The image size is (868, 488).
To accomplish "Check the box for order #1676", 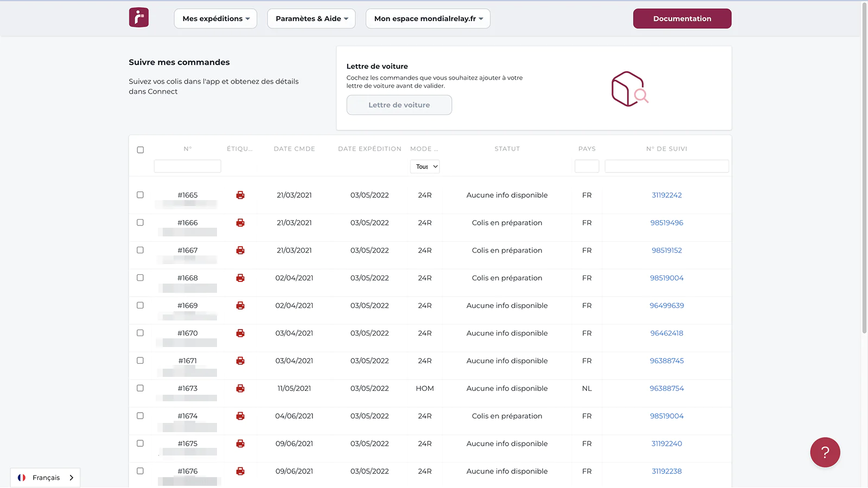I will coord(140,471).
